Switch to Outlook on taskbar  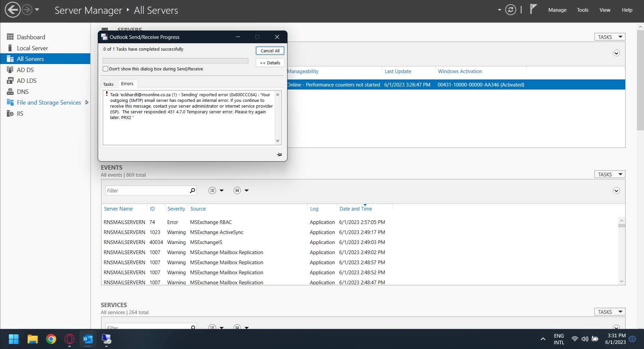tap(88, 339)
